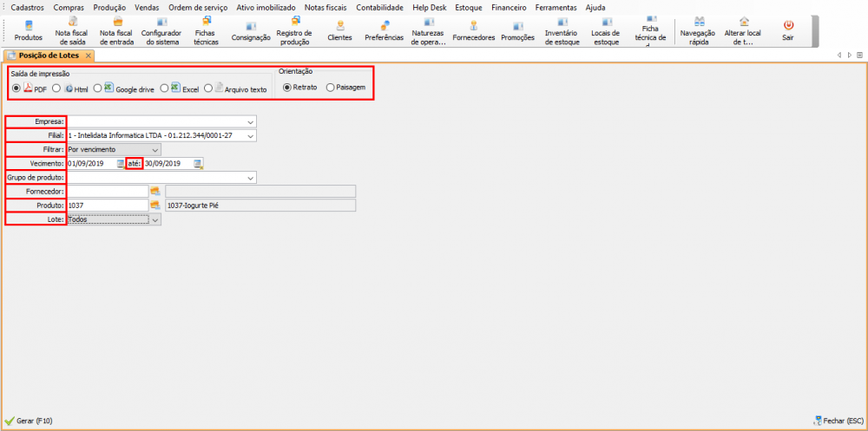Click the Registro de produção icon
Viewport: 868px width, 431px height.
(x=293, y=30)
